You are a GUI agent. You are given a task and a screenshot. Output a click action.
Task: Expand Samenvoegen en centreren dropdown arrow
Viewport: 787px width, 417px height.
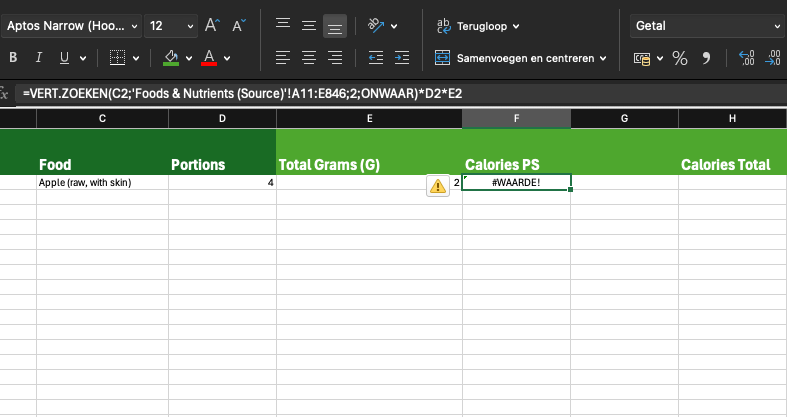point(603,59)
